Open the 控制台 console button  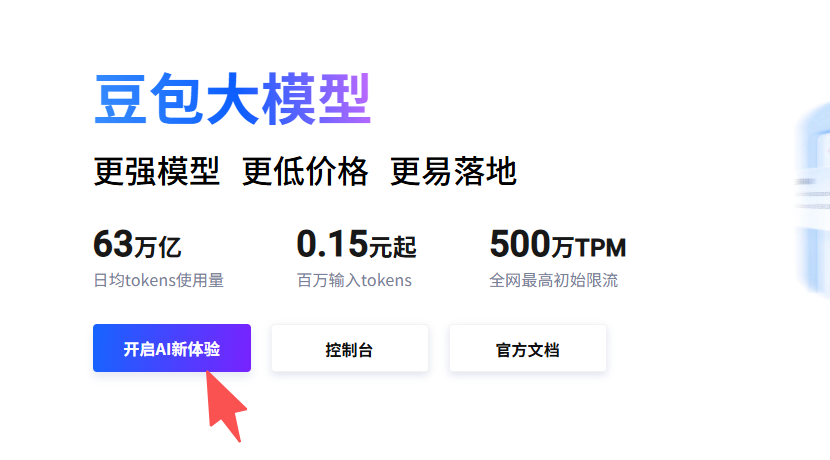click(x=349, y=348)
